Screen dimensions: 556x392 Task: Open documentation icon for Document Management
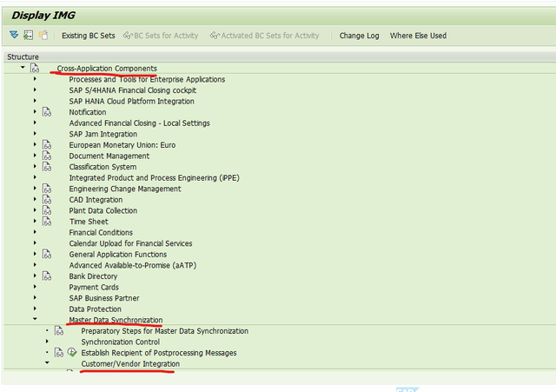47,156
